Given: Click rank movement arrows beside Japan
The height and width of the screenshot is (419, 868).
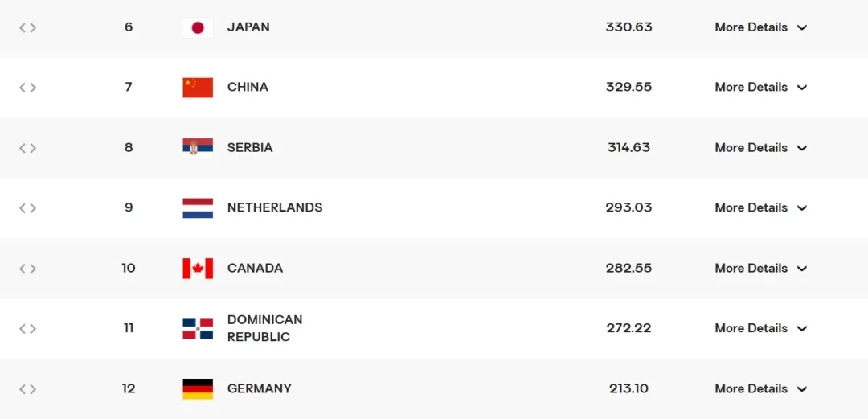Looking at the screenshot, I should pos(28,27).
